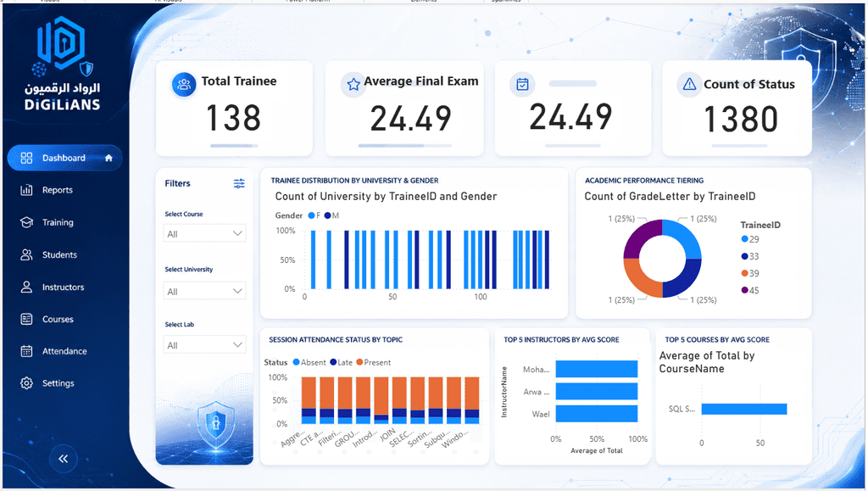Image resolution: width=868 pixels, height=491 pixels.
Task: Collapse sidebar with double chevron icon
Action: click(x=63, y=458)
